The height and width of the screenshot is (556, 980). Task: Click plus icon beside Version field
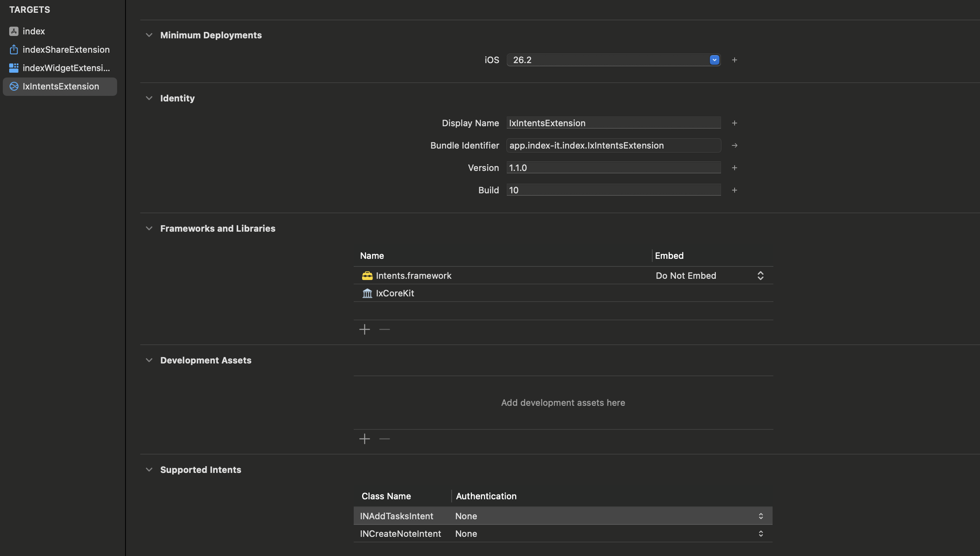click(x=734, y=168)
